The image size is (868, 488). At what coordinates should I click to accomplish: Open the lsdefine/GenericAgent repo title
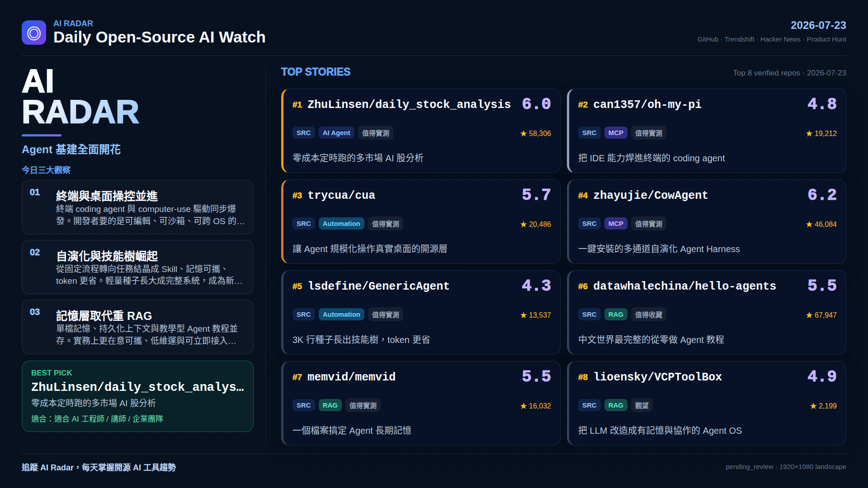click(x=379, y=286)
